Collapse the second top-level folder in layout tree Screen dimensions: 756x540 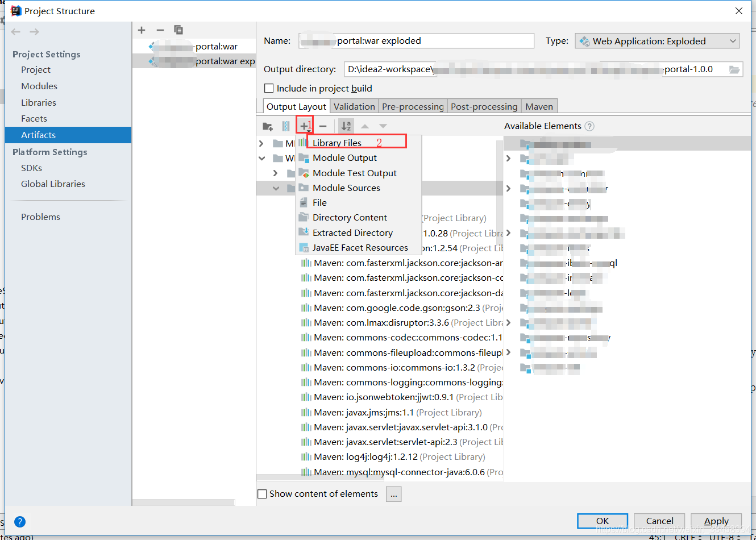pos(261,158)
